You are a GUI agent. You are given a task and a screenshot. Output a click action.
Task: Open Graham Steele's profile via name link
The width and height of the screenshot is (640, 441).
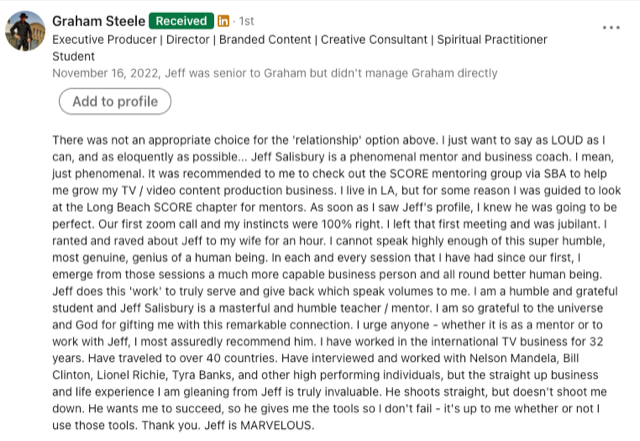tap(98, 21)
